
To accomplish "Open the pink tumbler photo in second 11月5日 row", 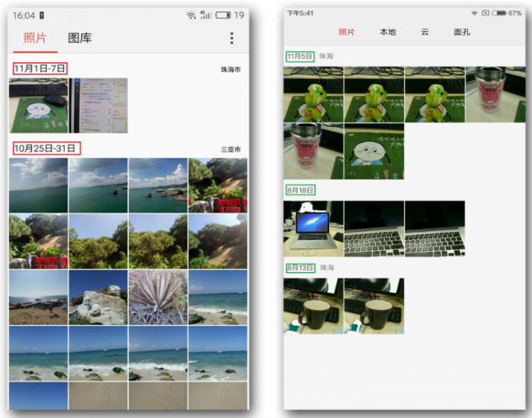I will click(313, 151).
